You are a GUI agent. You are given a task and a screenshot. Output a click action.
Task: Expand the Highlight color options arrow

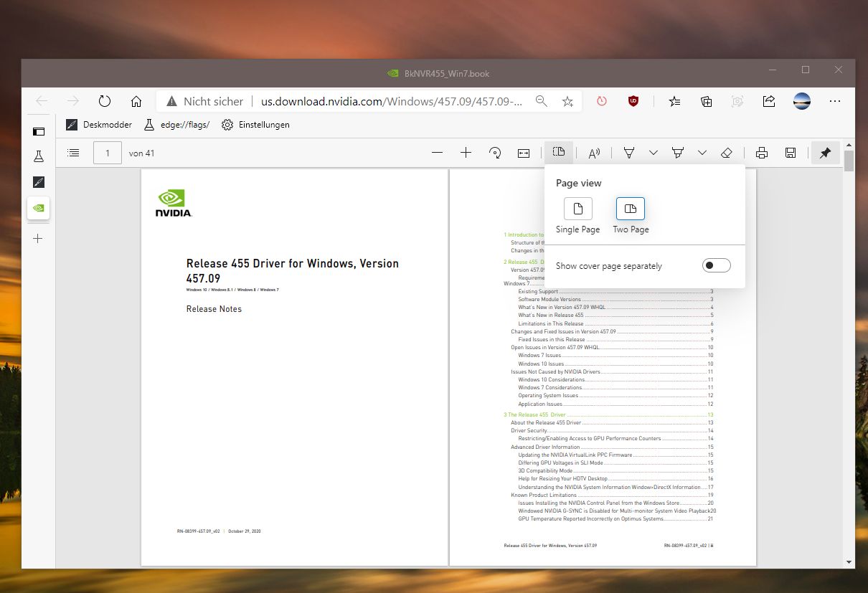(702, 153)
